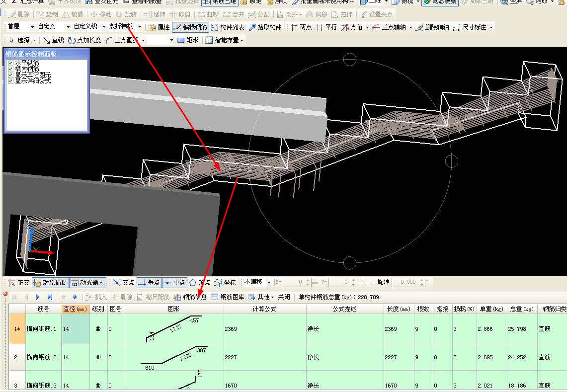Click the 坐标 coordinate snap icon
This screenshot has height=392, width=567.
point(218,282)
